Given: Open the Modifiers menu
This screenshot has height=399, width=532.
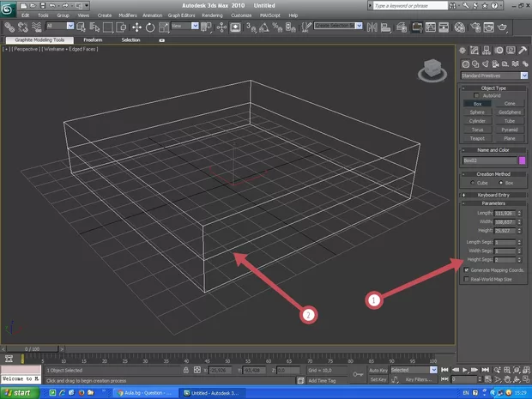Looking at the screenshot, I should (127, 15).
